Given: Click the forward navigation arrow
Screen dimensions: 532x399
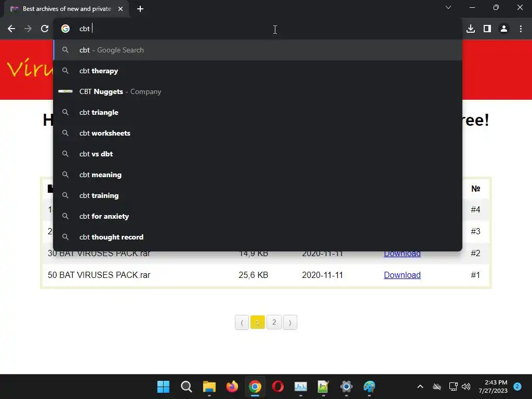Looking at the screenshot, I should [28, 29].
